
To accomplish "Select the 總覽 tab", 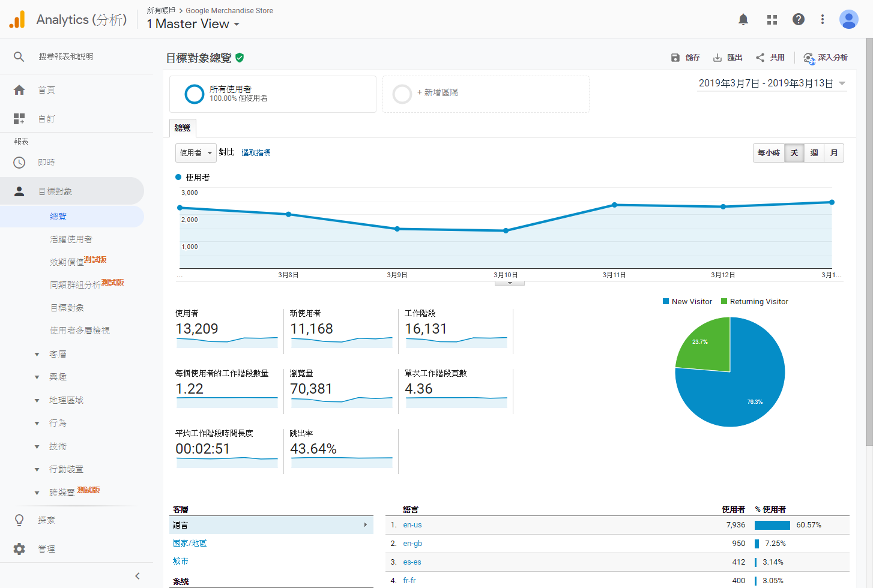I will (183, 128).
